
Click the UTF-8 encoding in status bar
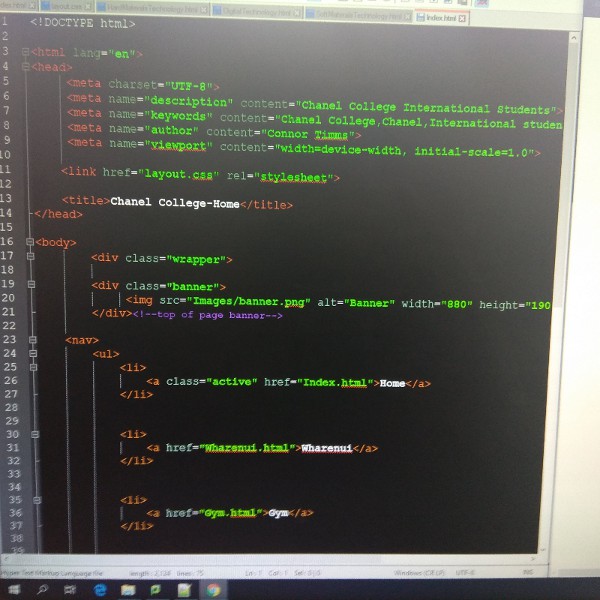(x=466, y=572)
